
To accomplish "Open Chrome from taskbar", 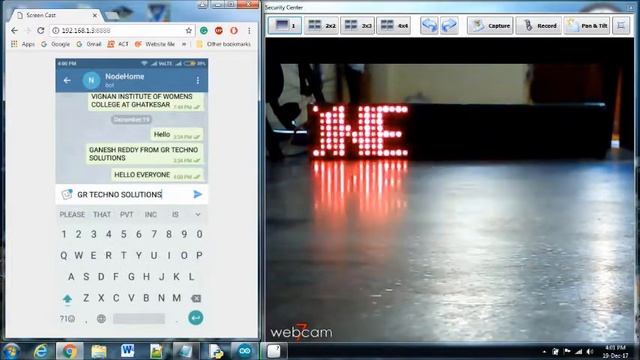I will pos(70,351).
